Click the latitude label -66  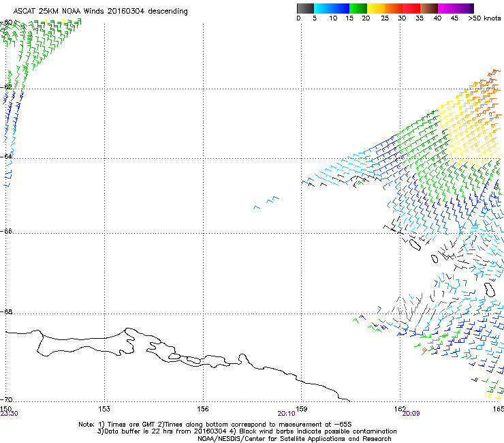[x=6, y=231]
